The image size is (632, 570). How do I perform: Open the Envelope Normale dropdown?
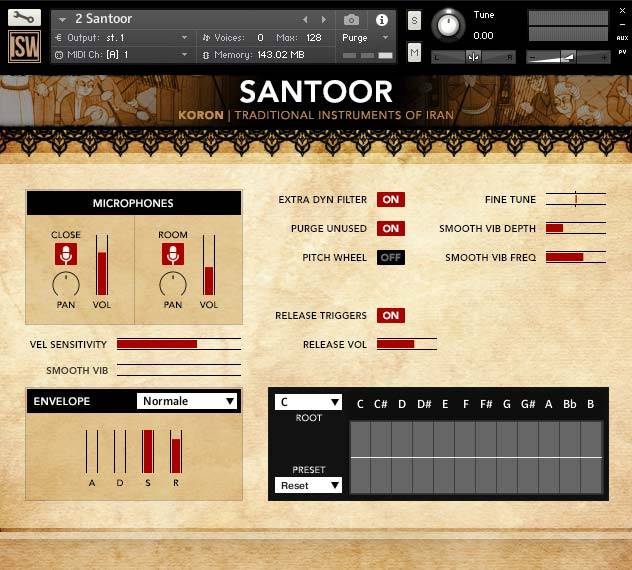[187, 401]
